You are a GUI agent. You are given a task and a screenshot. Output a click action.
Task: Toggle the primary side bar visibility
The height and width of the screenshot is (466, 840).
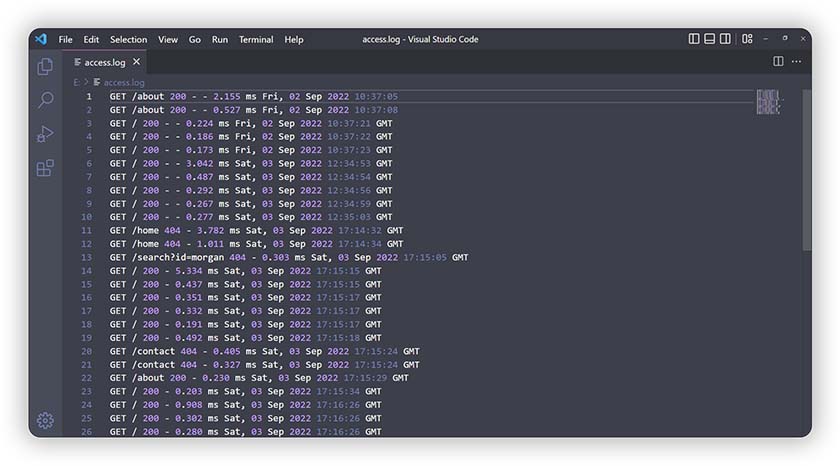(694, 39)
